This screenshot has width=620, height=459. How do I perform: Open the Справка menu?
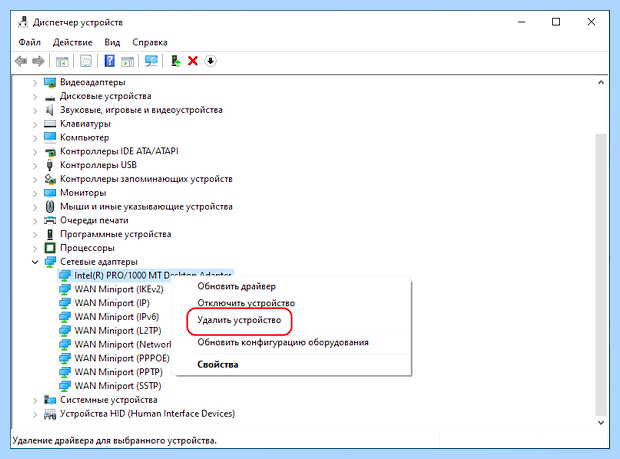click(x=150, y=42)
